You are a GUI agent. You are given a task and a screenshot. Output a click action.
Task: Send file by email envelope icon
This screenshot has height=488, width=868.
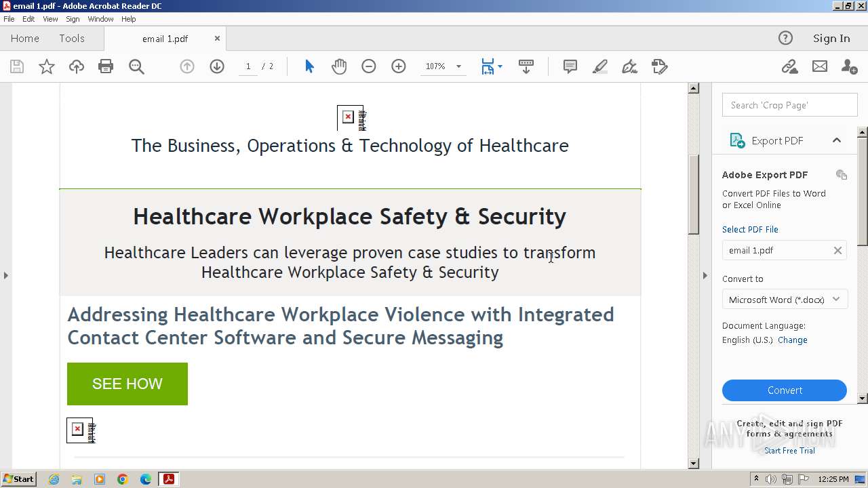click(x=820, y=66)
